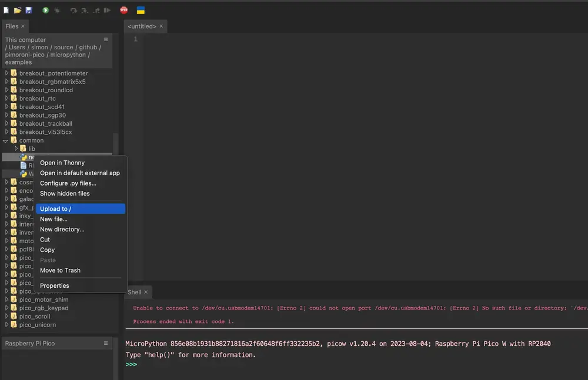Toggle Show hidden files in the context menu
The image size is (588, 380).
(64, 193)
